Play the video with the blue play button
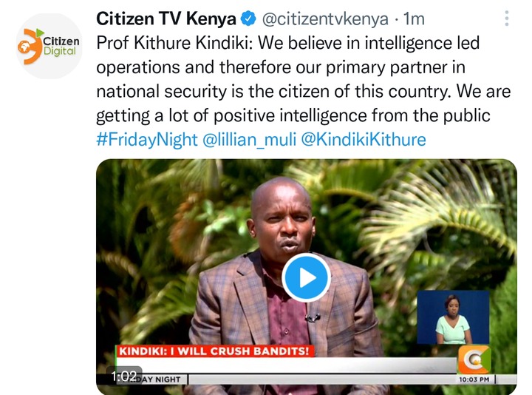The width and height of the screenshot is (532, 395). pyautogui.click(x=306, y=277)
